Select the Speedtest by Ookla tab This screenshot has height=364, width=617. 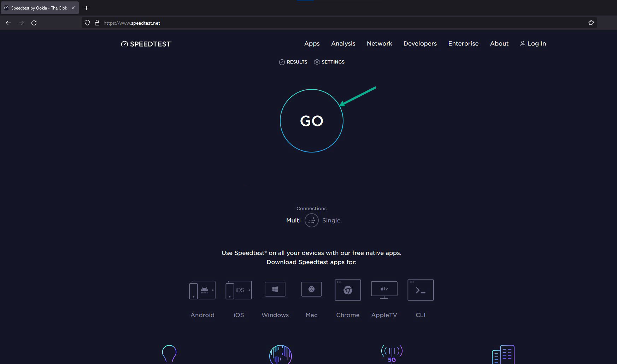pos(40,8)
